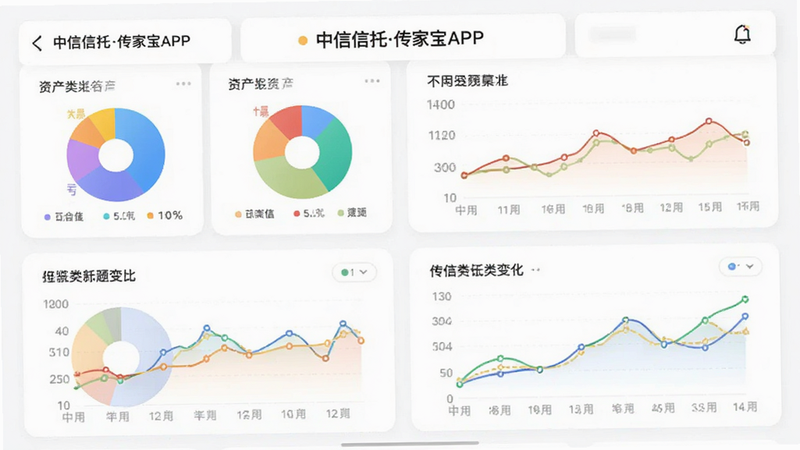Click the "15周" x-axis label
The height and width of the screenshot is (450, 800).
(x=710, y=207)
